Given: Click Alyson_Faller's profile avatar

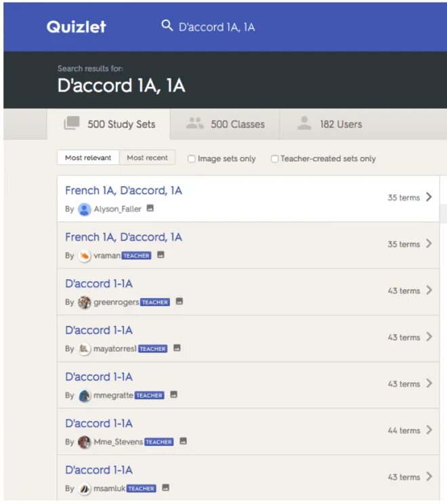Looking at the screenshot, I should pos(85,209).
